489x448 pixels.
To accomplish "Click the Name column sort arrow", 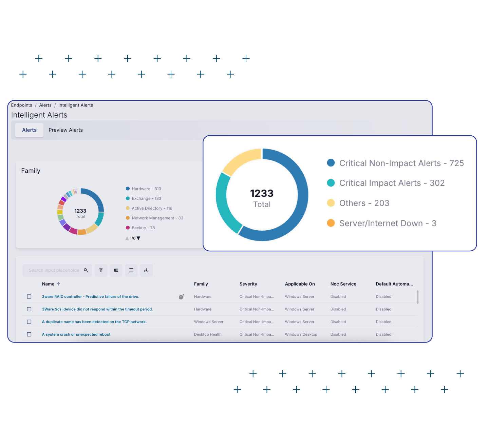I will [x=58, y=284].
